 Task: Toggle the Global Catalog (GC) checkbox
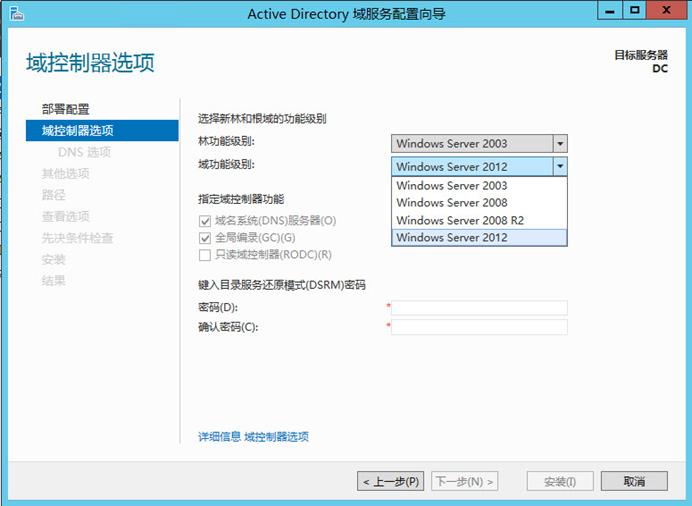(x=205, y=238)
